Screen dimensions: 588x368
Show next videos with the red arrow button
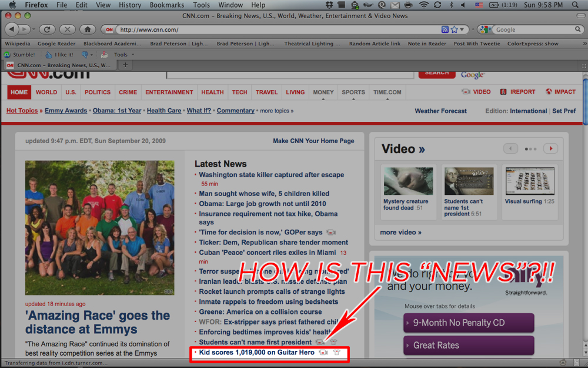(x=550, y=148)
